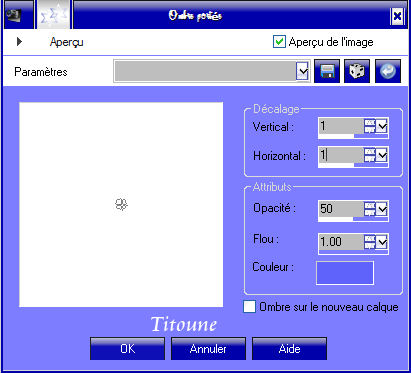Click the stars icon in title bar
Viewport: 411px width, 373px height.
click(53, 15)
